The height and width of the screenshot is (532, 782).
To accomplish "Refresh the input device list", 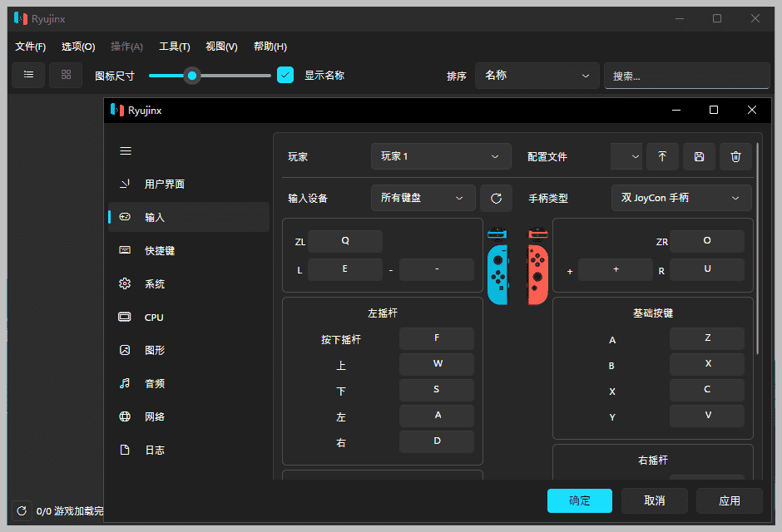I will click(x=496, y=199).
